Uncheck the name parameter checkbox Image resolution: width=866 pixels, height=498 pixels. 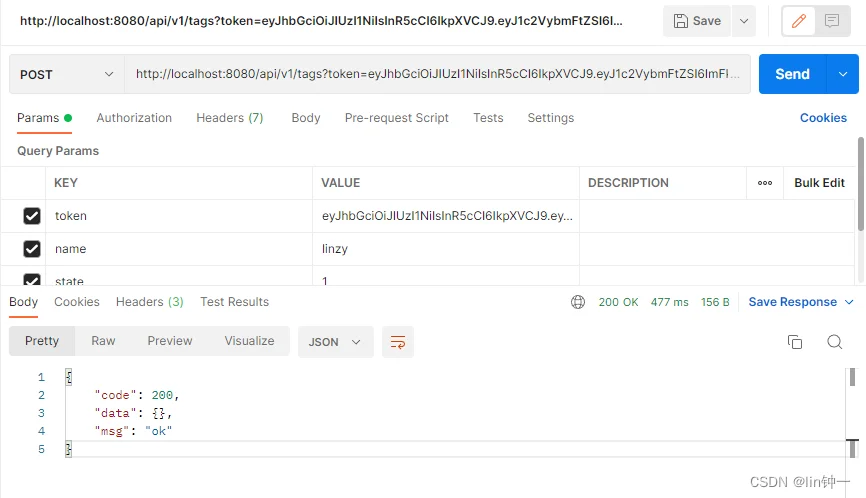pyautogui.click(x=32, y=249)
